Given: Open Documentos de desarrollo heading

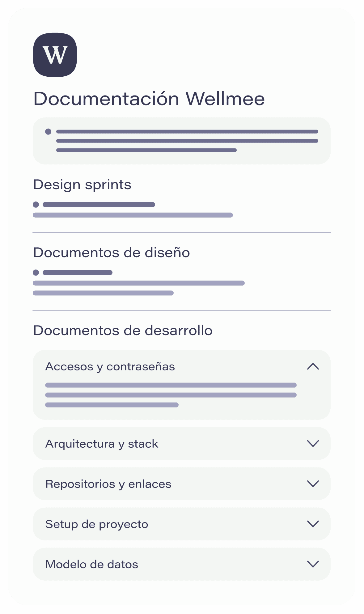Looking at the screenshot, I should (x=123, y=330).
